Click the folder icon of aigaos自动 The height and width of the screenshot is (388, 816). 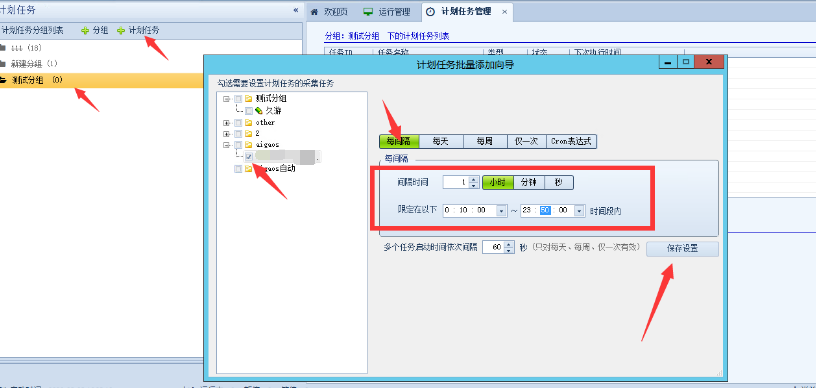[x=249, y=169]
